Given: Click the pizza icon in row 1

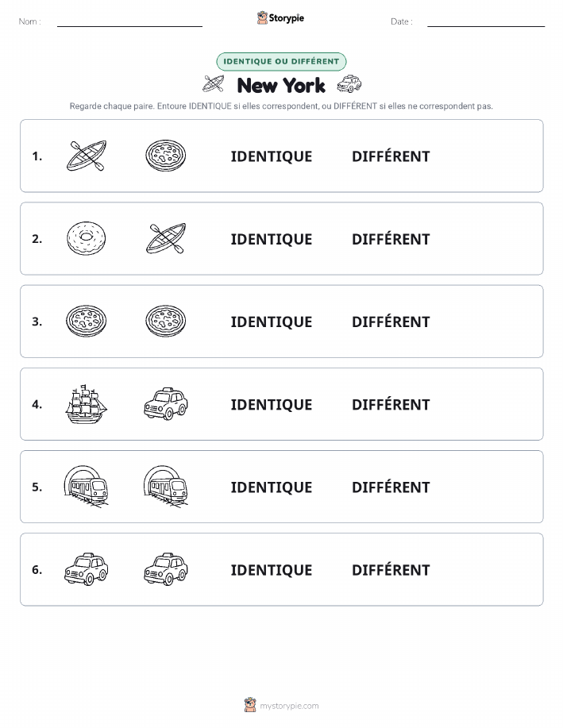Looking at the screenshot, I should [166, 156].
